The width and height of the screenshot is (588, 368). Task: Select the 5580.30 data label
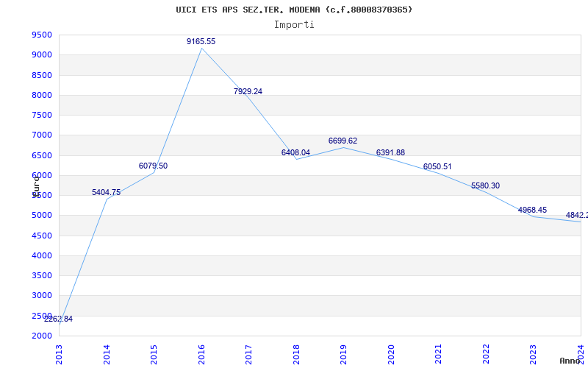485,185
